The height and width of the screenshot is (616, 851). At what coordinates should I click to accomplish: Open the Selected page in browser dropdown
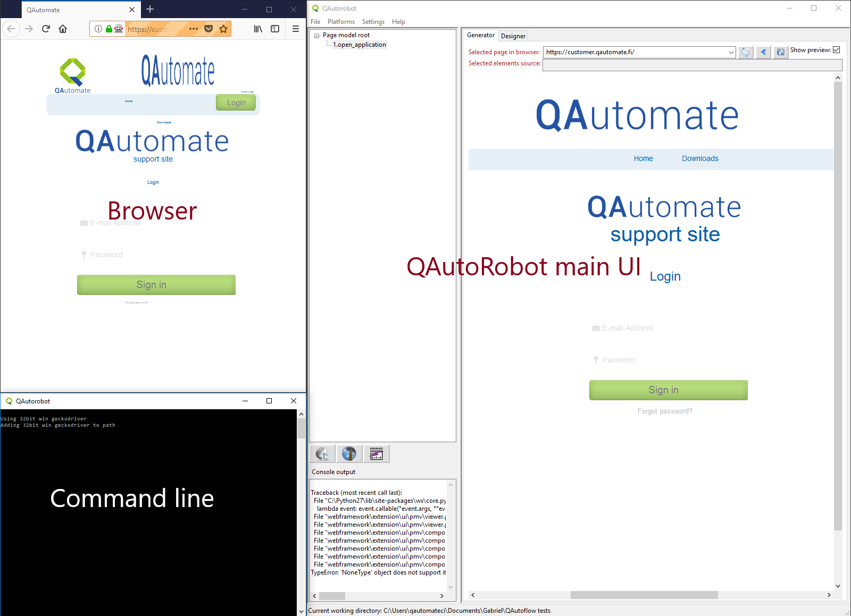click(731, 52)
